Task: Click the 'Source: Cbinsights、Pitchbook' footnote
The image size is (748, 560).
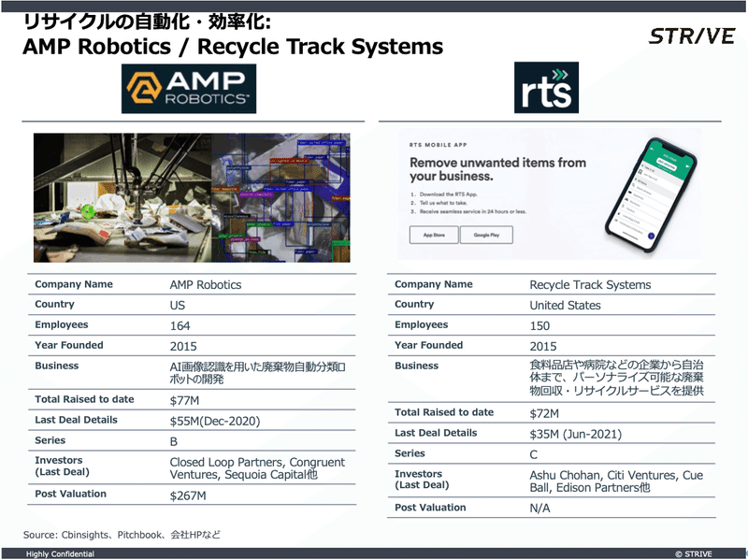Action: [x=122, y=535]
